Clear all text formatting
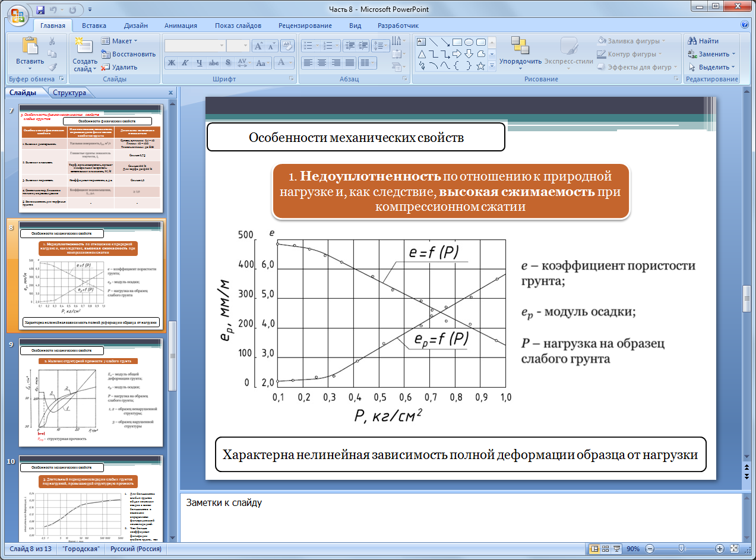This screenshot has height=560, width=756. click(287, 46)
